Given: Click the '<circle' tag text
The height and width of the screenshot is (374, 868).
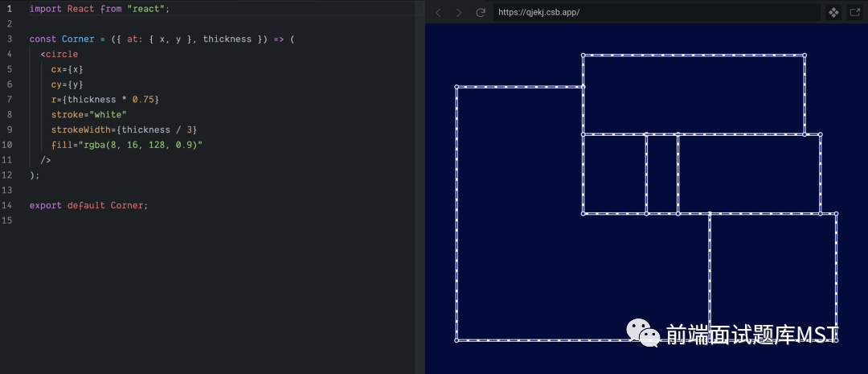Looking at the screenshot, I should click(59, 55).
